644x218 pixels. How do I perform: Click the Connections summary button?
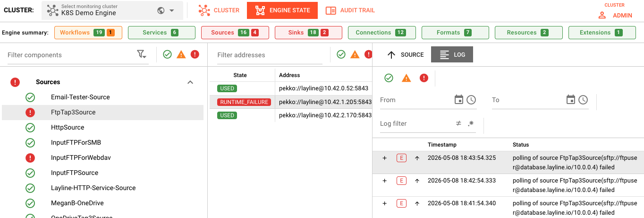point(381,33)
